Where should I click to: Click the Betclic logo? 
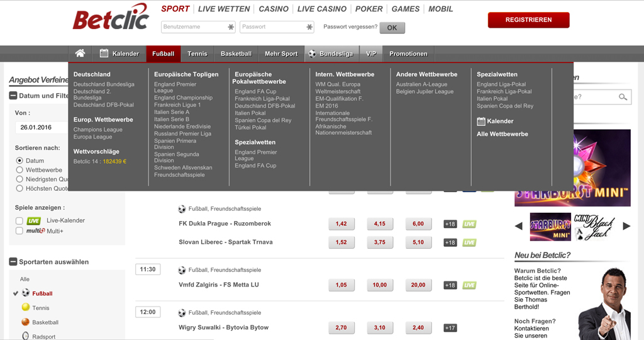pos(111,17)
